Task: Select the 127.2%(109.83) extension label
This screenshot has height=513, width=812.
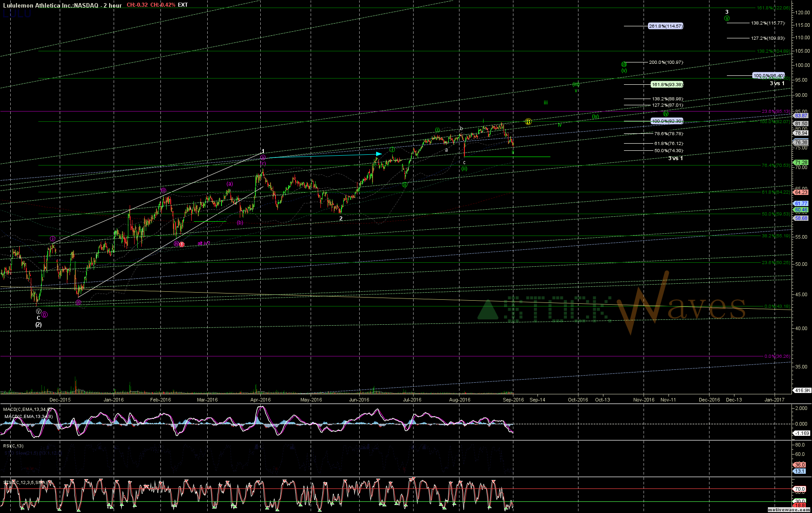Action: [768, 38]
